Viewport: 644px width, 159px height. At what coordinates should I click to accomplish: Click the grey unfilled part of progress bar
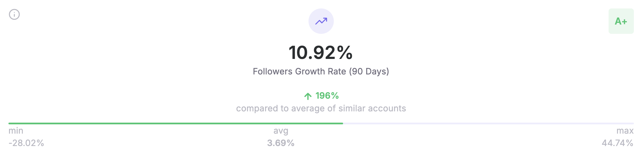pos(488,123)
